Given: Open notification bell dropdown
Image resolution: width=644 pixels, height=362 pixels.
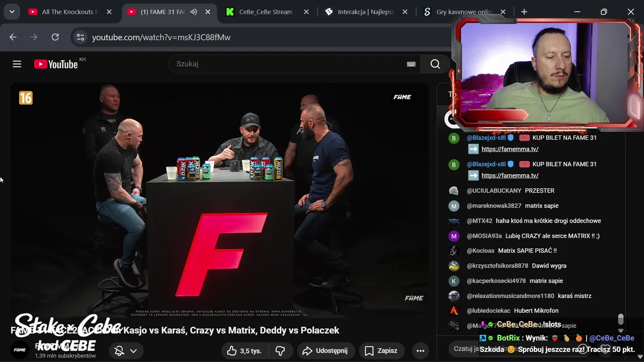Looking at the screenshot, I should 126,350.
